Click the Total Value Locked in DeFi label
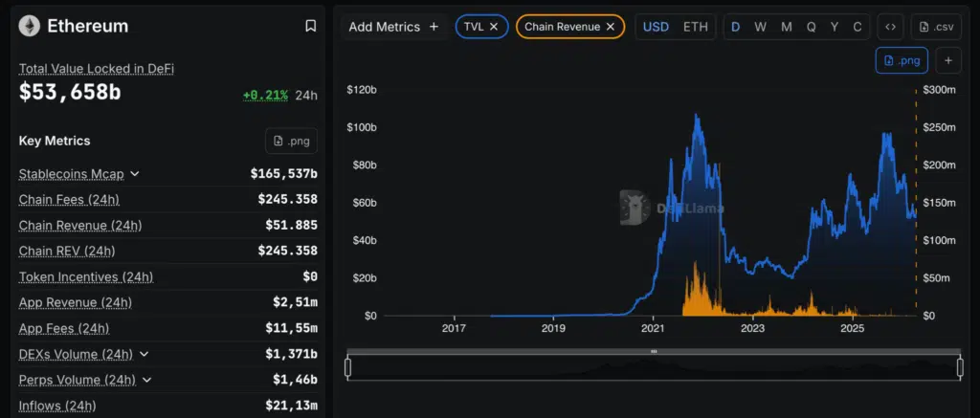This screenshot has width=980, height=418. click(97, 69)
